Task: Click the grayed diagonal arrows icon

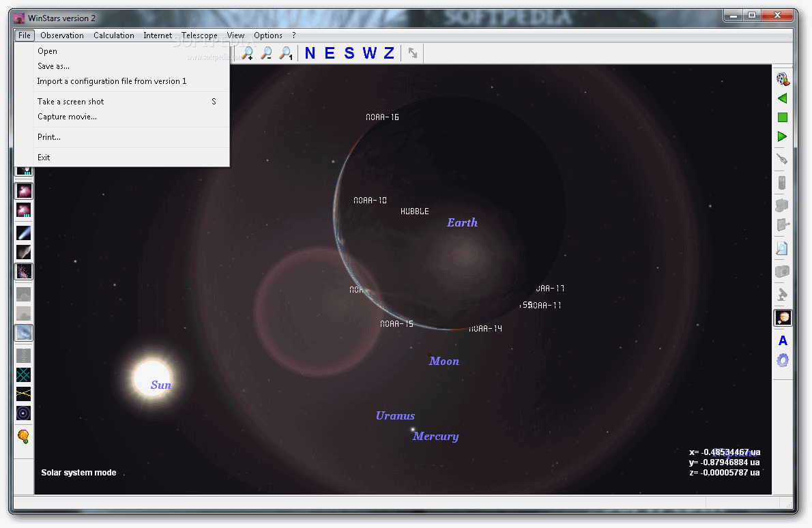Action: pos(413,53)
